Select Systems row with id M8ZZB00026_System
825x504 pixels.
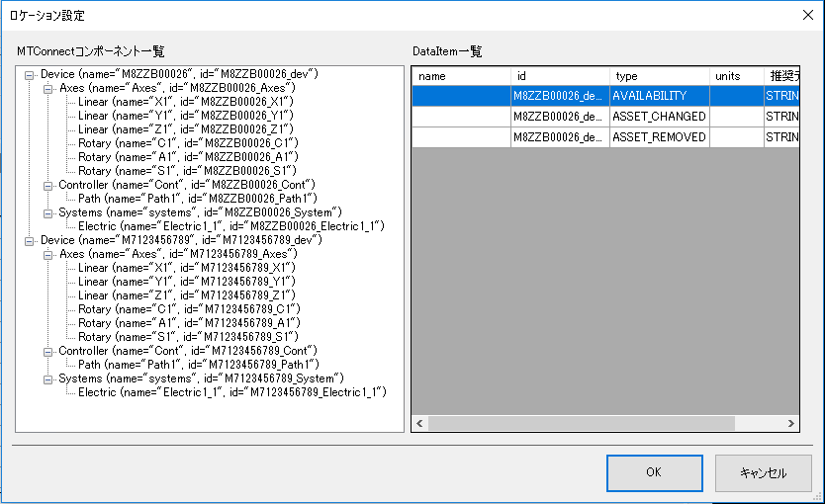200,212
